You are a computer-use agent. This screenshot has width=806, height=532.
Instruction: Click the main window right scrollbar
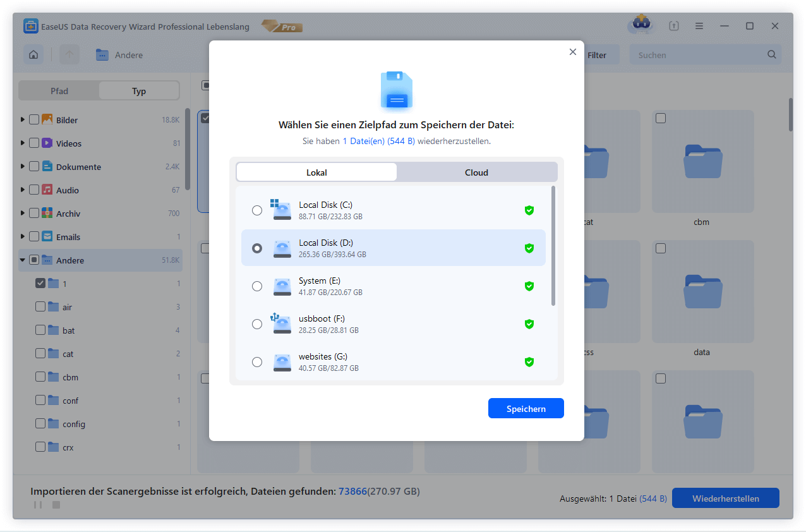[790, 114]
